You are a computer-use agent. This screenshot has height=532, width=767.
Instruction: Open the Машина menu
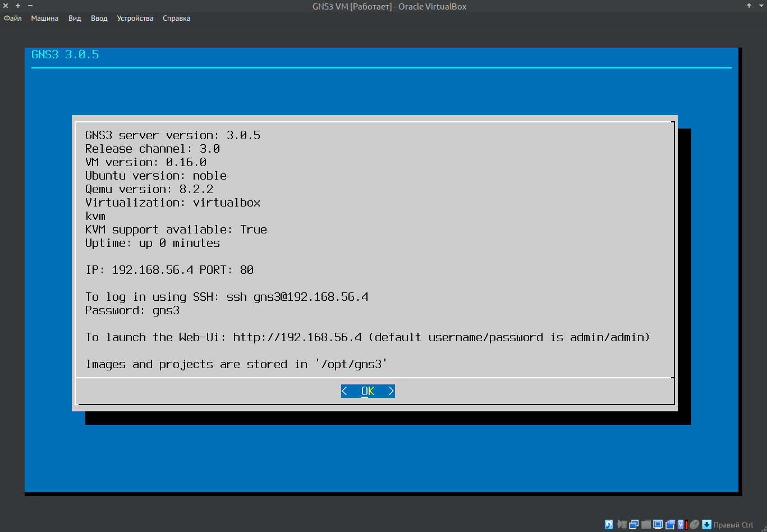[45, 19]
